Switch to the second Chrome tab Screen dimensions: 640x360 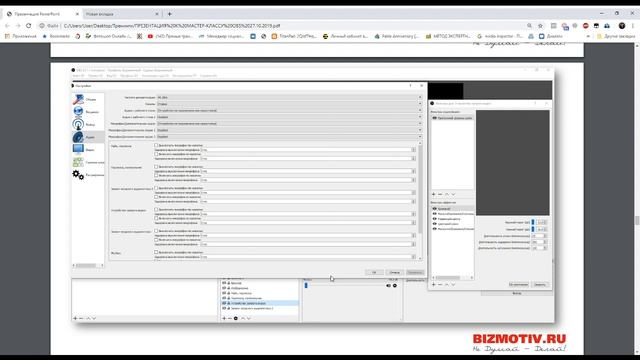tap(122, 14)
